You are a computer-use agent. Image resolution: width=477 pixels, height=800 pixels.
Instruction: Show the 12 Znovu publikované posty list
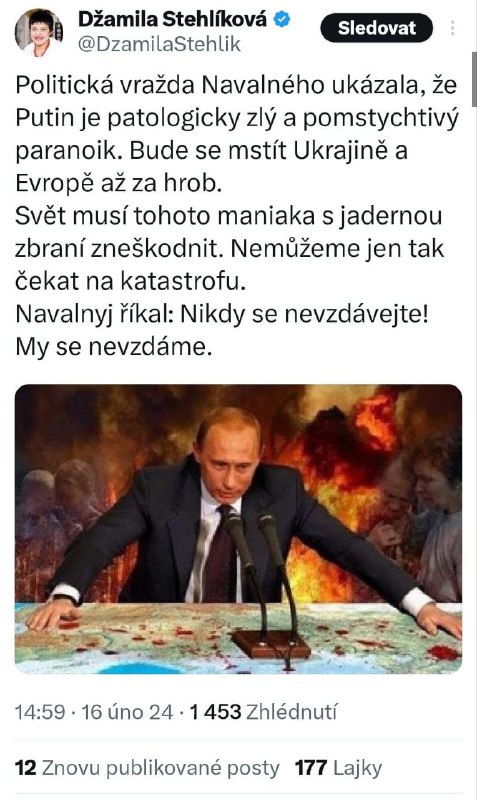[147, 768]
